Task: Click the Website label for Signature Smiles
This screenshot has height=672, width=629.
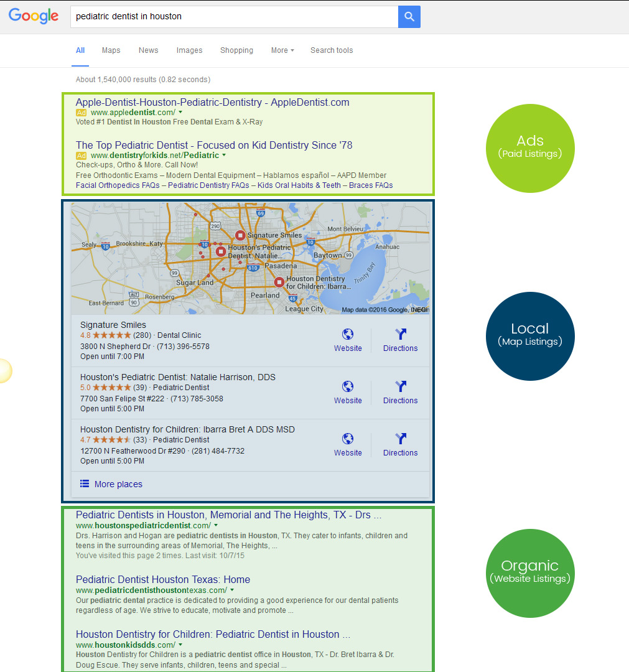Action: [348, 348]
